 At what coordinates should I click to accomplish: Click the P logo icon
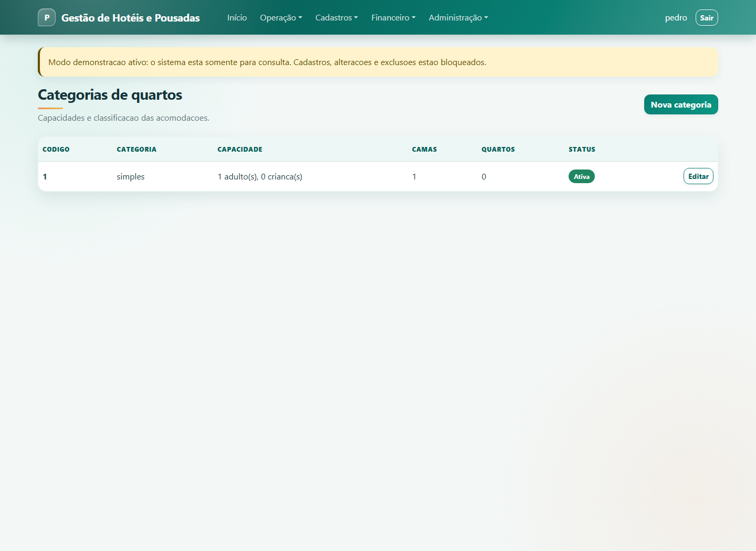(x=47, y=17)
